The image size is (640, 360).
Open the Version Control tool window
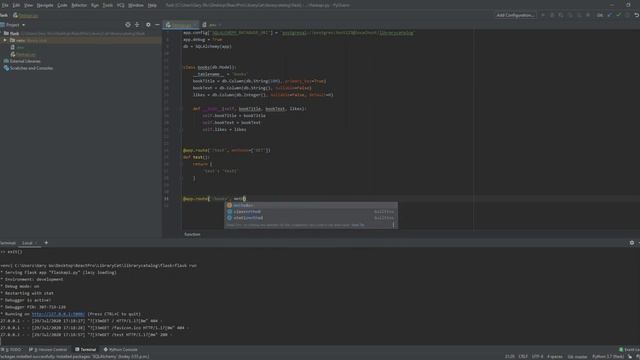(x=49, y=350)
